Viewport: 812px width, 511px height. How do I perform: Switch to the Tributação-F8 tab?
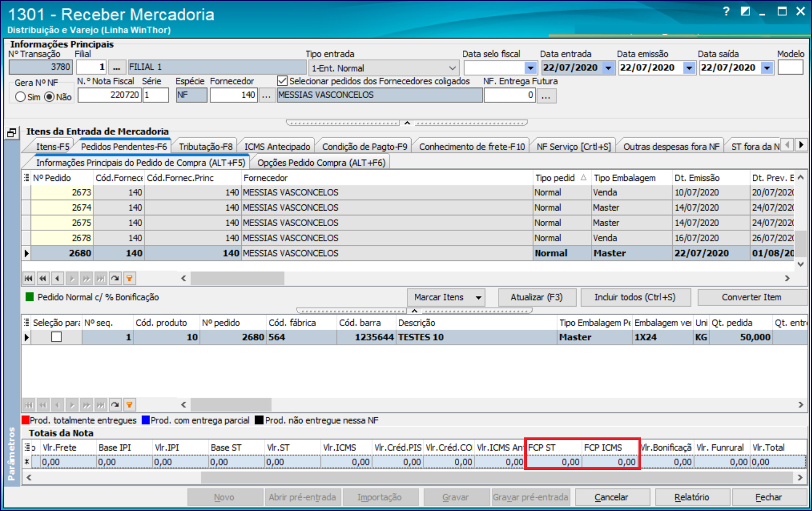(206, 147)
